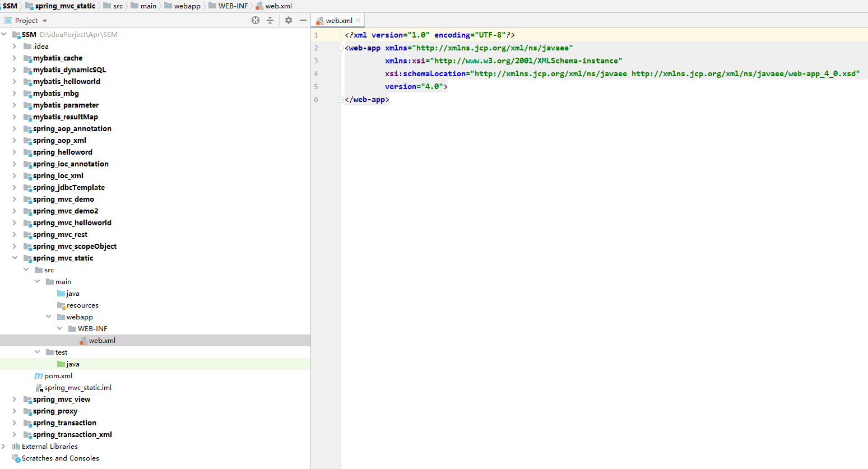The height and width of the screenshot is (469, 868).
Task: Click the xsi:schemaLocation attribute text
Action: pos(425,73)
